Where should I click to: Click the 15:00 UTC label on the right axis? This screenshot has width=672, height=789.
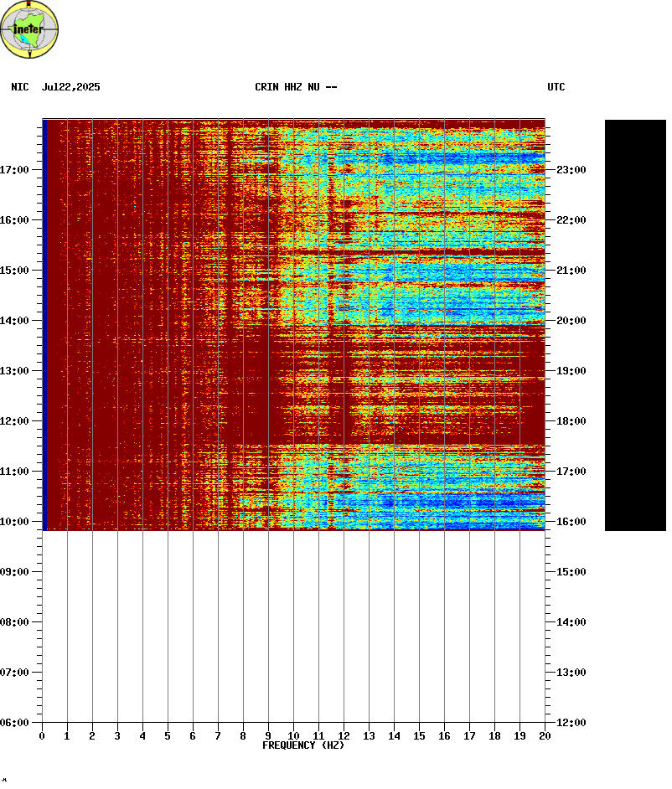(571, 572)
